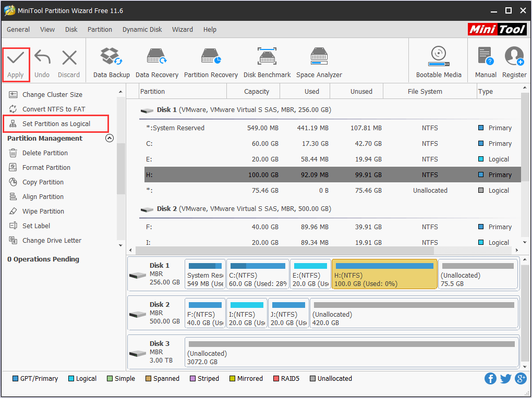532x398 pixels.
Task: Open the Help menu
Action: [x=210, y=30]
